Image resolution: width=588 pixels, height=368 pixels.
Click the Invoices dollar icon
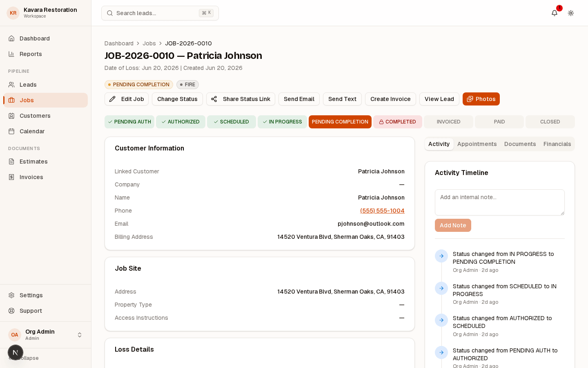(11, 177)
